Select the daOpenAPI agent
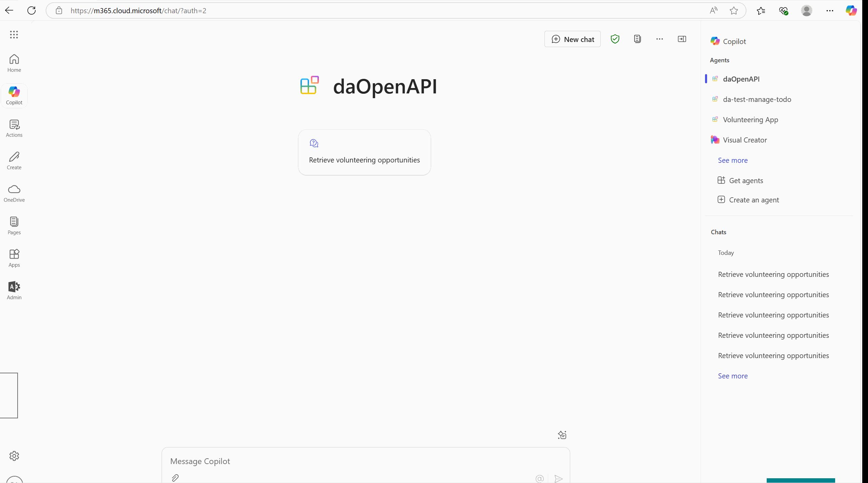Image resolution: width=868 pixels, height=483 pixels. tap(741, 79)
